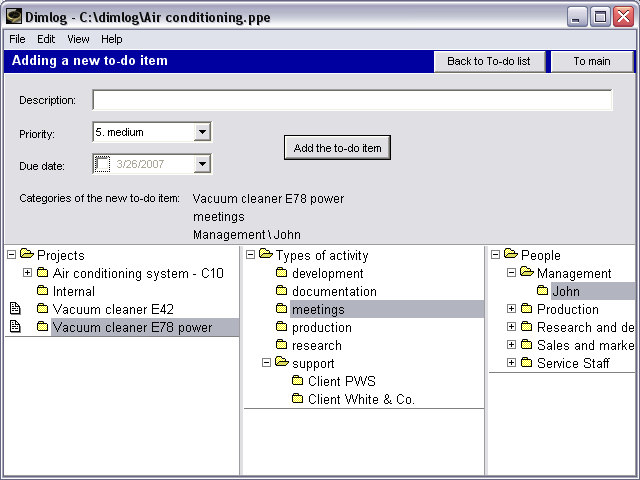Click the Client PWS folder icon
The height and width of the screenshot is (480, 640).
(x=298, y=381)
